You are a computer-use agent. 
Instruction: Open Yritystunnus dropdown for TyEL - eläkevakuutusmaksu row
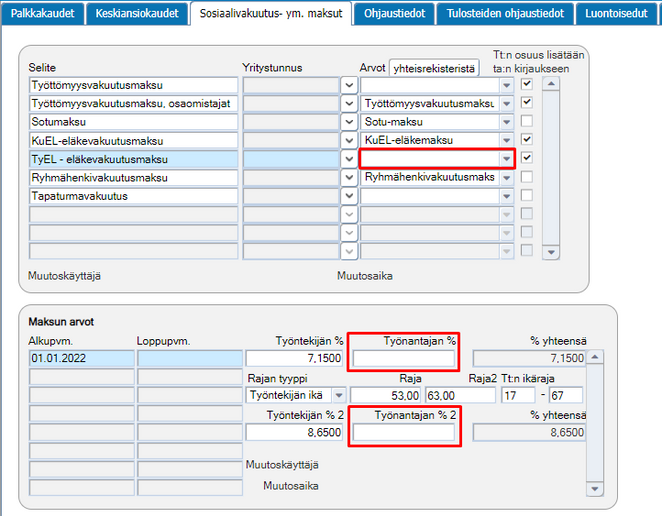click(349, 159)
